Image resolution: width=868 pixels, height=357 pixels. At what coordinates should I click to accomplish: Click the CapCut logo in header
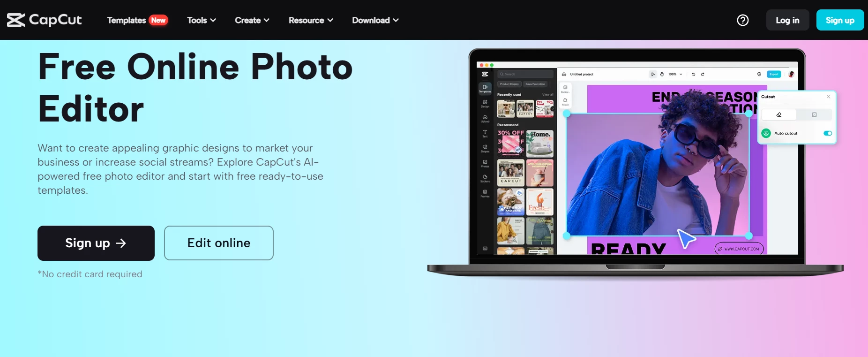click(x=44, y=20)
